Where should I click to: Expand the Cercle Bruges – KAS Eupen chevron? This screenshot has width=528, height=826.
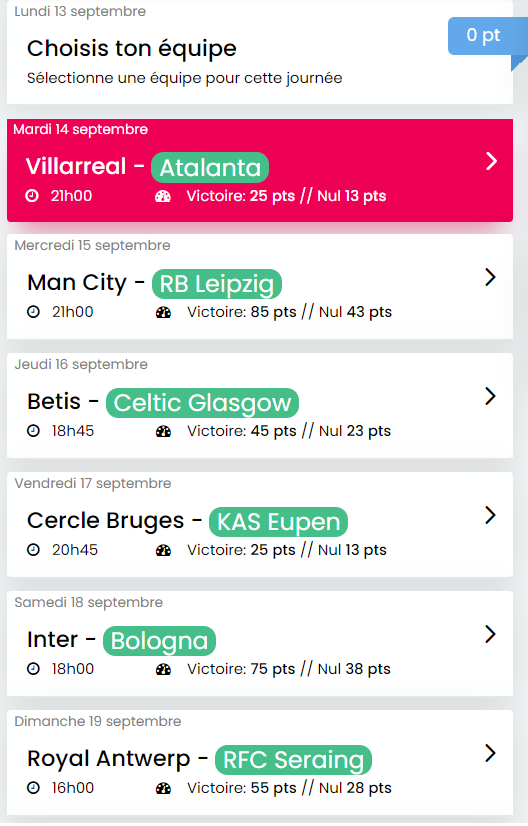coord(490,515)
